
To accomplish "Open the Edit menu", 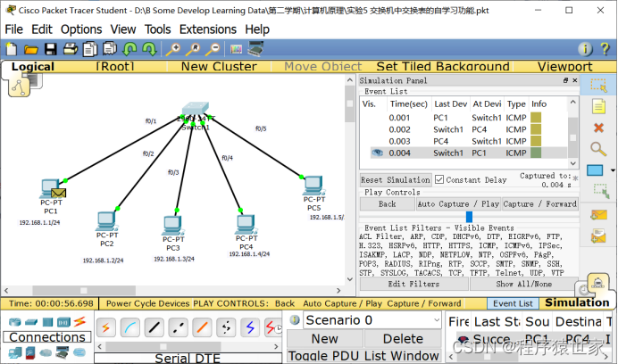I will click(x=42, y=29).
